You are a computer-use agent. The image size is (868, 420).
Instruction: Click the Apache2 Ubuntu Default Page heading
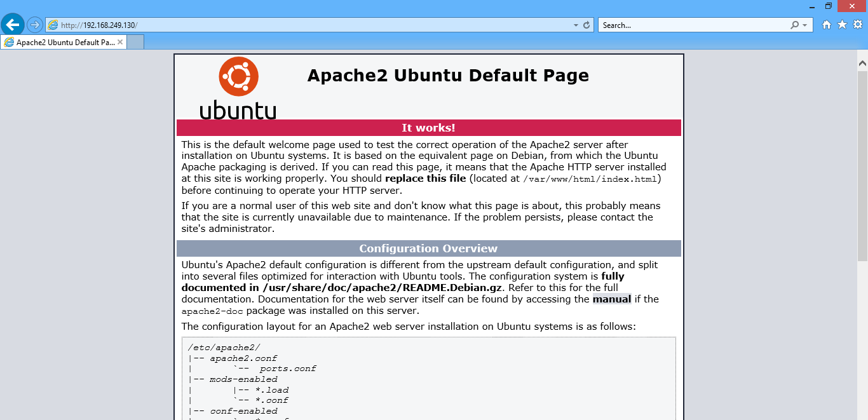448,76
